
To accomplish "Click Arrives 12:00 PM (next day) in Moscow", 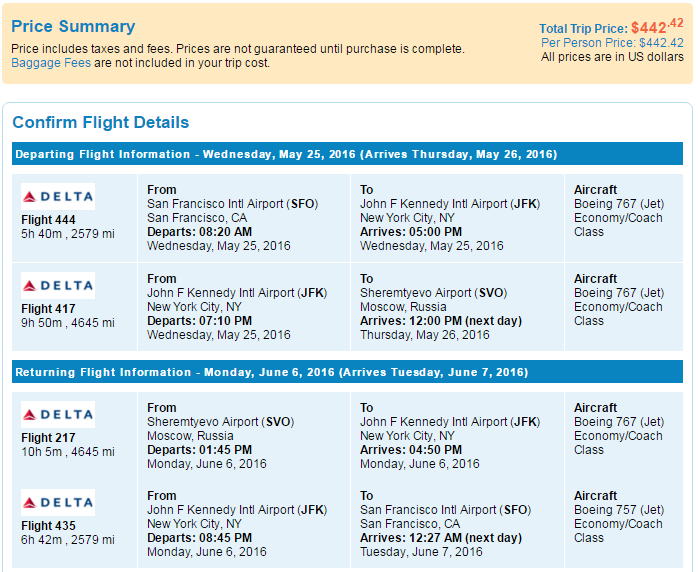I will pos(441,321).
